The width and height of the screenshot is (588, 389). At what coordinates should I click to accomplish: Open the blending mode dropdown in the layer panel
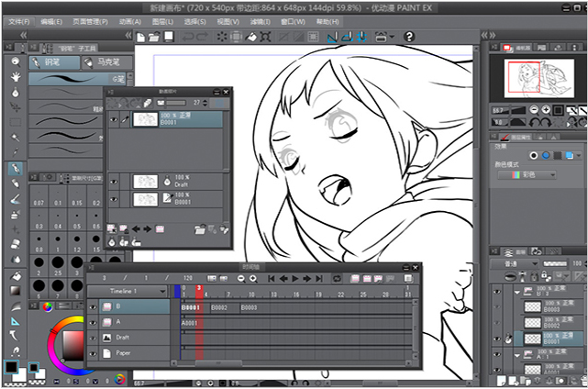pyautogui.click(x=514, y=263)
